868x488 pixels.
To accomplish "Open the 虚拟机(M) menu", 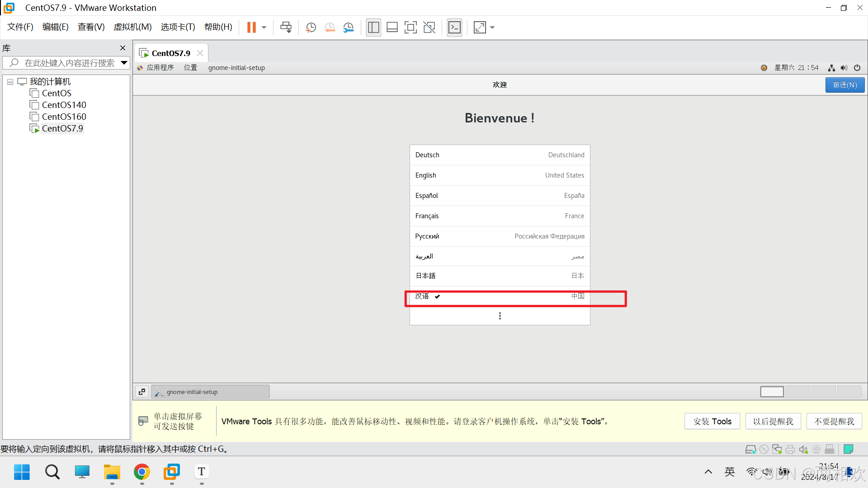I will pyautogui.click(x=132, y=27).
